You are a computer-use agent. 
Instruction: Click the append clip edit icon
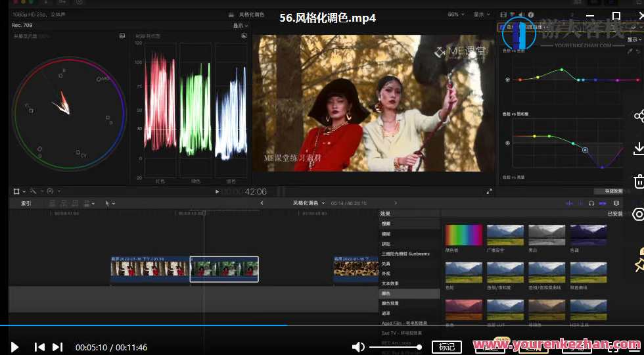75,203
